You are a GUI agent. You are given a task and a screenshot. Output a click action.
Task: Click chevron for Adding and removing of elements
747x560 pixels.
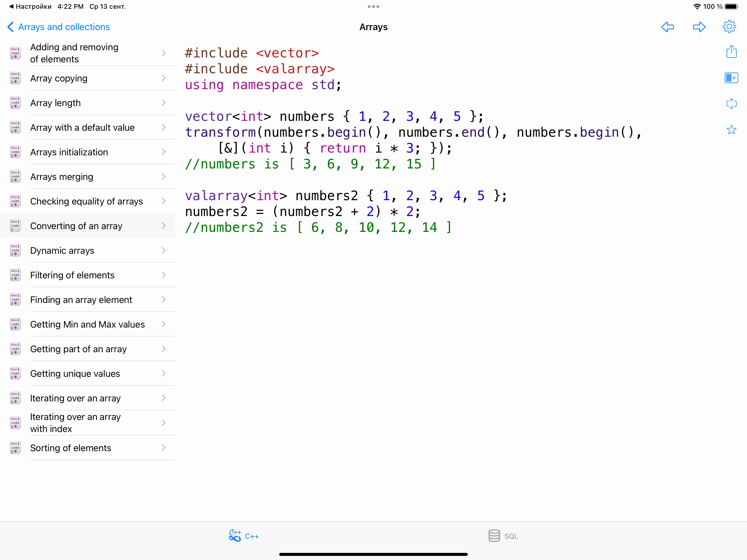click(x=164, y=53)
